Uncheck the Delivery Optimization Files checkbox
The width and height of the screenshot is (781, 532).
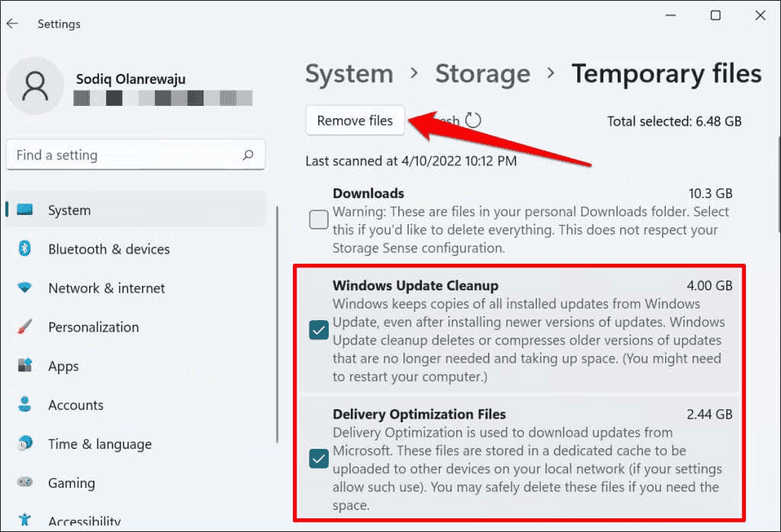[x=319, y=459]
